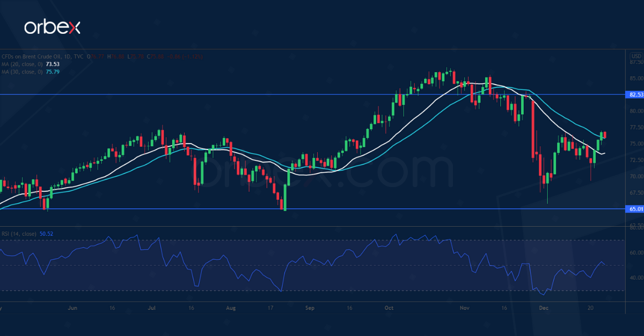Click the 67.50 price axis label
Image resolution: width=644 pixels, height=336 pixels.
pos(636,193)
